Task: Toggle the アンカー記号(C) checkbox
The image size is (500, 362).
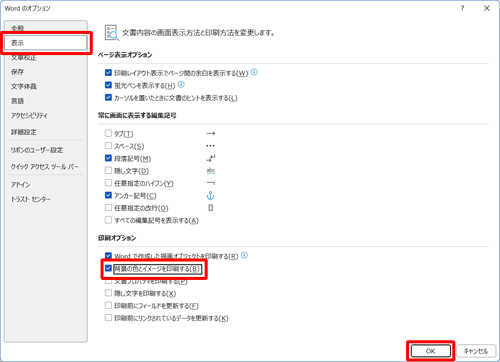Action: pyautogui.click(x=108, y=195)
